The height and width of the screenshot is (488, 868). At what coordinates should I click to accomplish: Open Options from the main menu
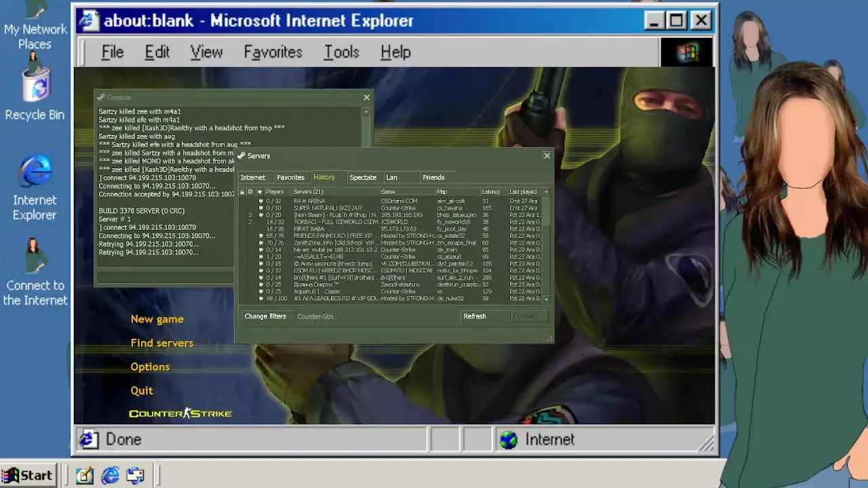pos(151,367)
